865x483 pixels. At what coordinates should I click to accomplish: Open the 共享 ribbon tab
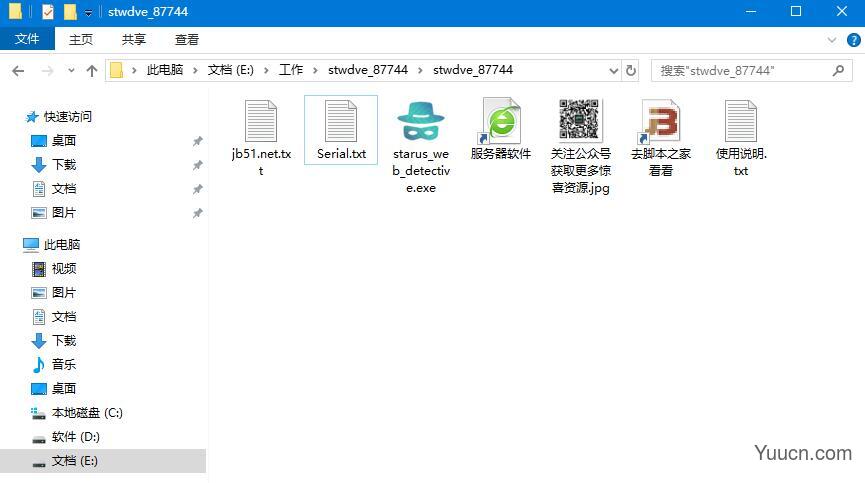(134, 40)
